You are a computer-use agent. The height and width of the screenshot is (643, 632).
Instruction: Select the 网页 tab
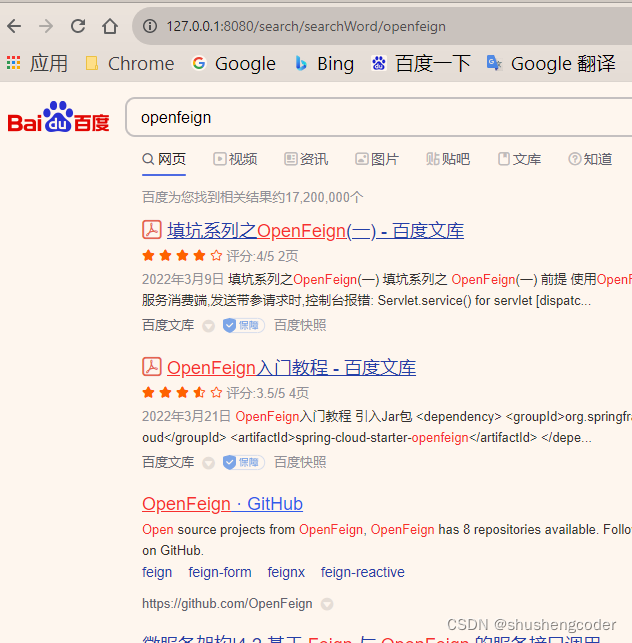(x=164, y=159)
